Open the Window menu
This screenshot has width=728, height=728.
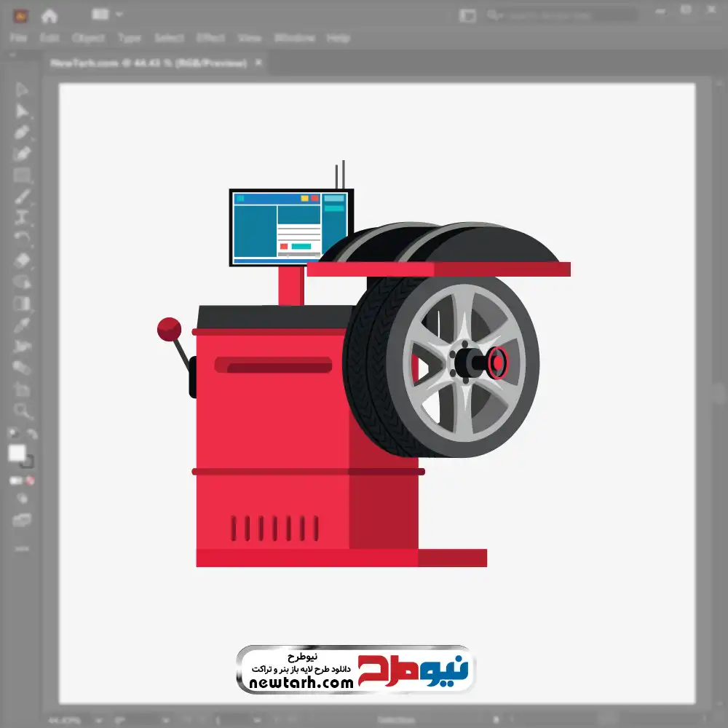294,38
